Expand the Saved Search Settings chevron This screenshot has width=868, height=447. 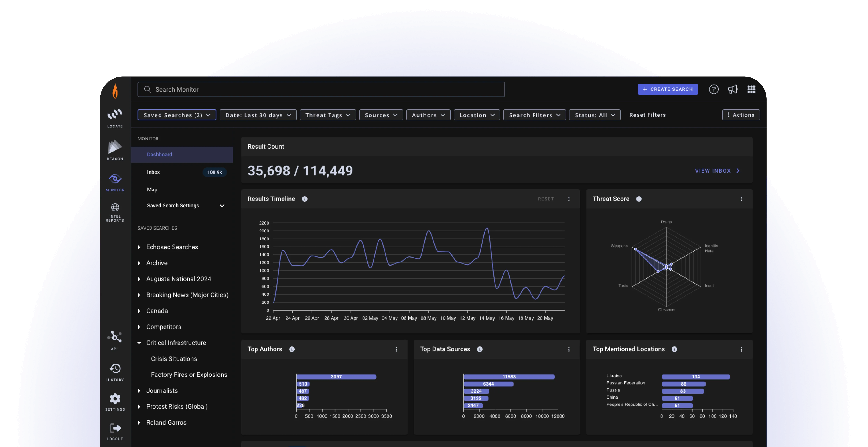pos(222,206)
